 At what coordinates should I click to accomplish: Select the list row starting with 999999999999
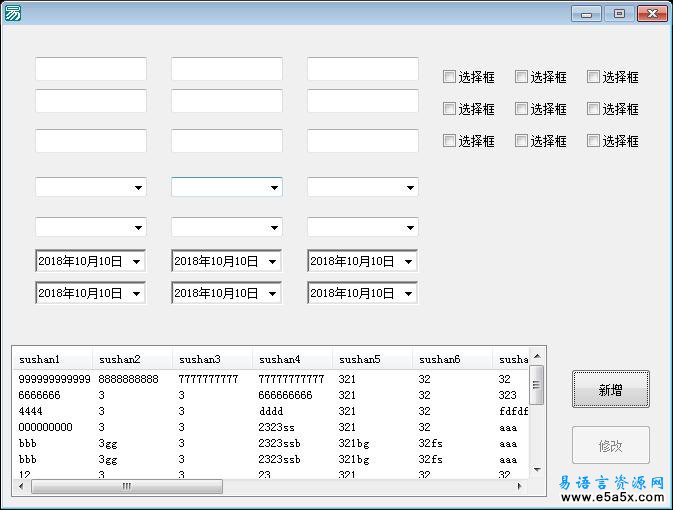click(54, 380)
